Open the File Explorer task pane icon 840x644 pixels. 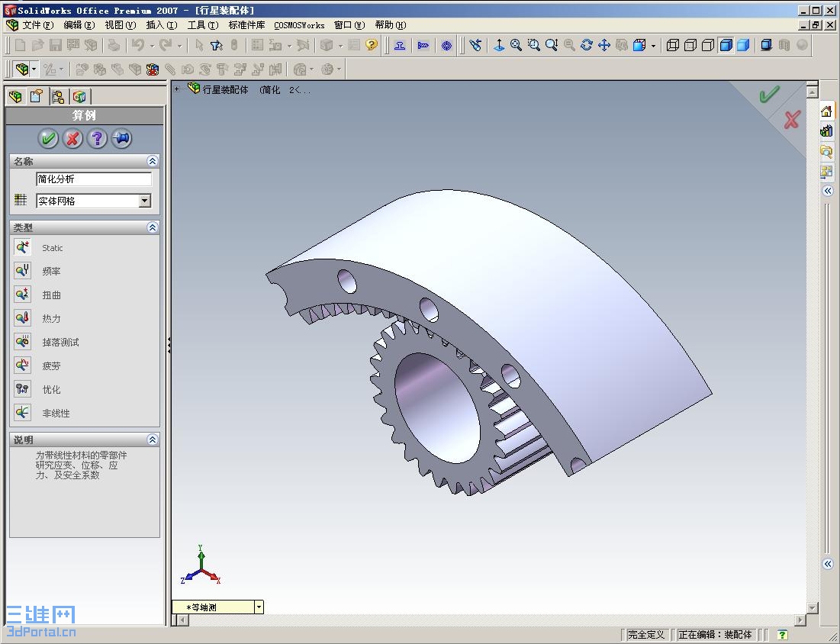[x=826, y=151]
